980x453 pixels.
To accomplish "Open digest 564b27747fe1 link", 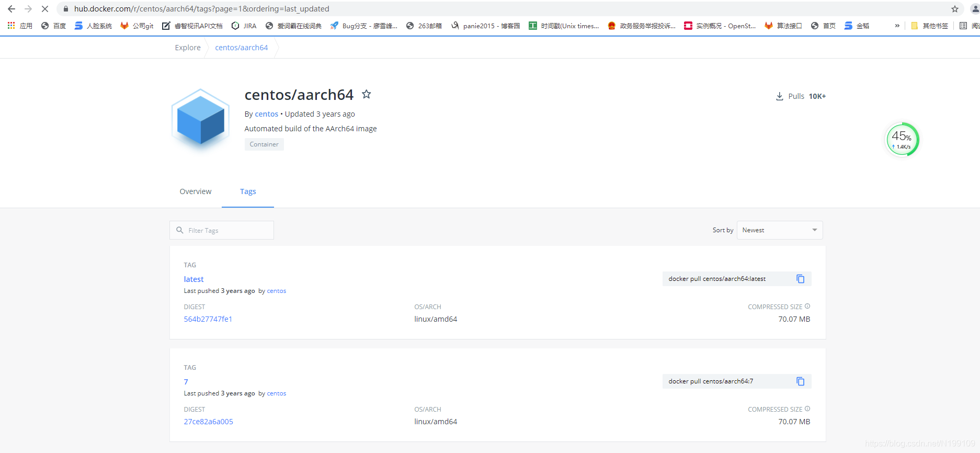I will [208, 319].
